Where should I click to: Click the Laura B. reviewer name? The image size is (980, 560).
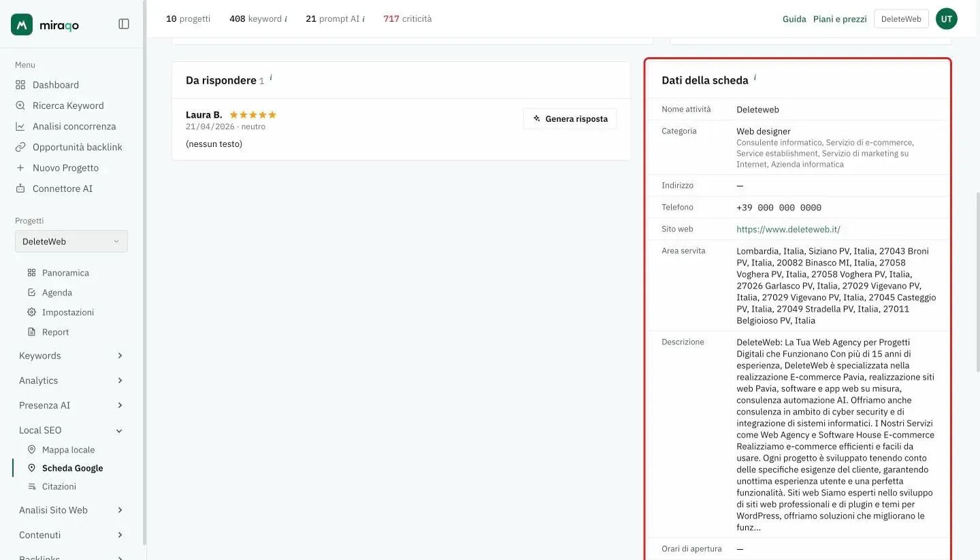pos(204,115)
